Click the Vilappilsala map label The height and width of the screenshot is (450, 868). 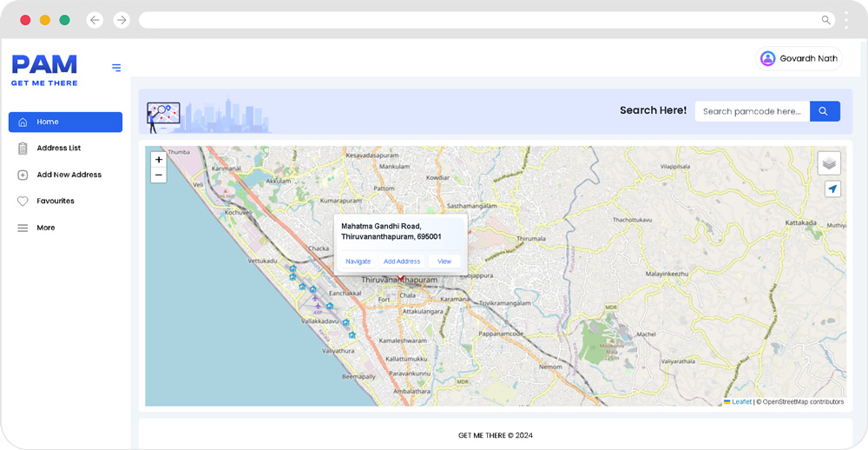[x=675, y=166]
